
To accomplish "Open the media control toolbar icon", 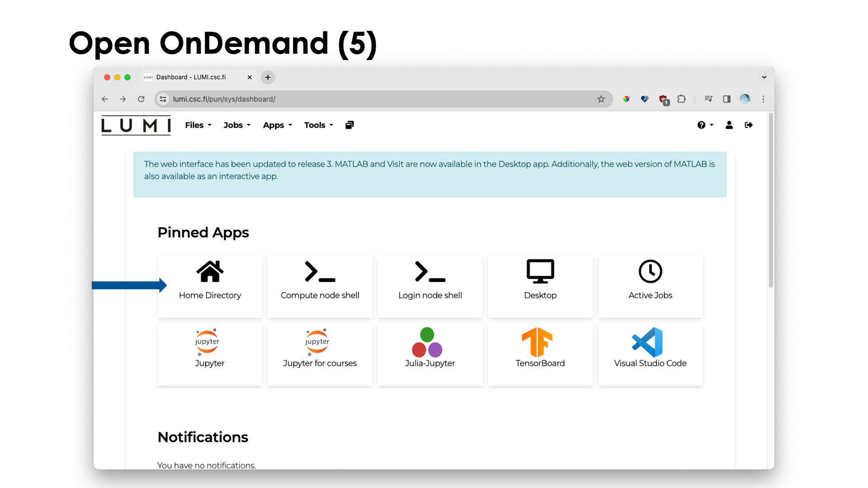I will tap(708, 99).
